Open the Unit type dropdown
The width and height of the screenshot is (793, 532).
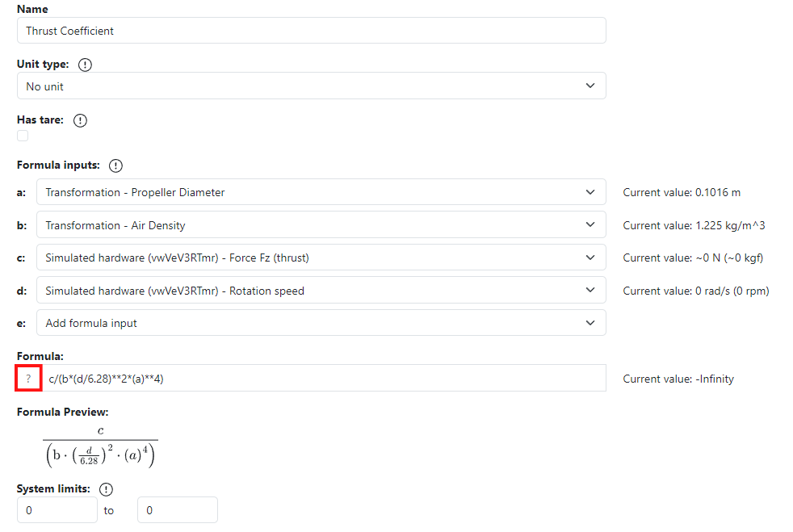point(311,86)
